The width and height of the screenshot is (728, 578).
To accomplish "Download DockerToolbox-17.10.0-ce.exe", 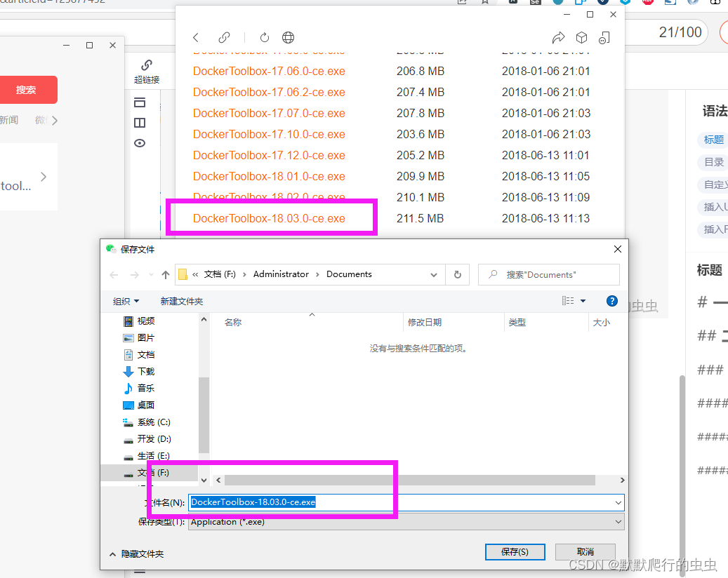I will 270,135.
